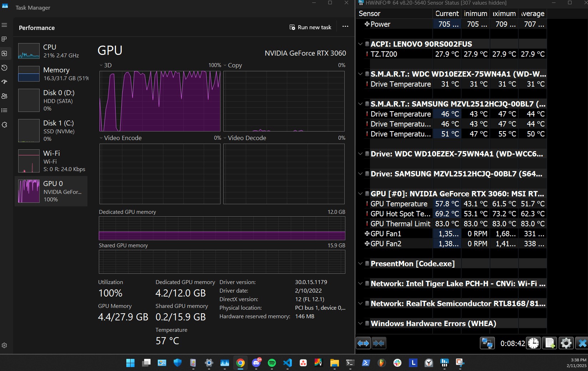Collapse GPU [#0]: NVIDIA GeForce RTX 3060 group
This screenshot has height=371, width=588.
pyautogui.click(x=360, y=194)
